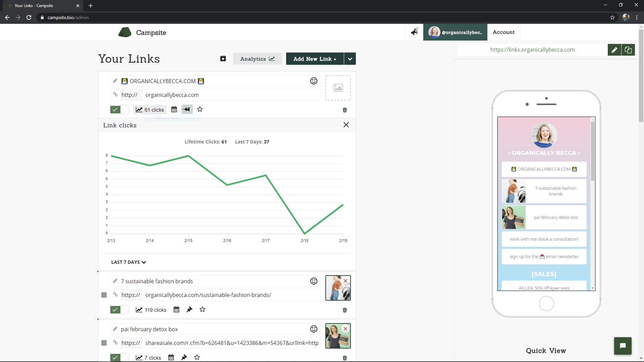This screenshot has height=362, width=644.
Task: Star the 7 sustainable fashion brands link
Action: coord(202,309)
